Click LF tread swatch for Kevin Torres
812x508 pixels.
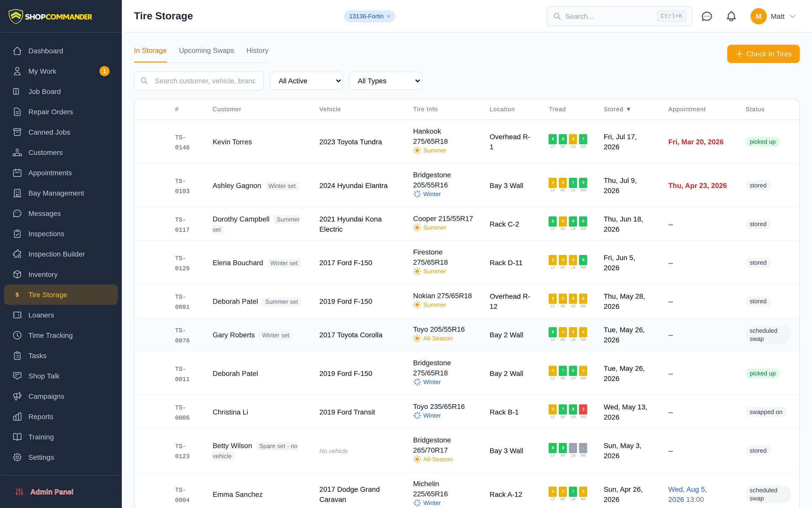coord(552,139)
